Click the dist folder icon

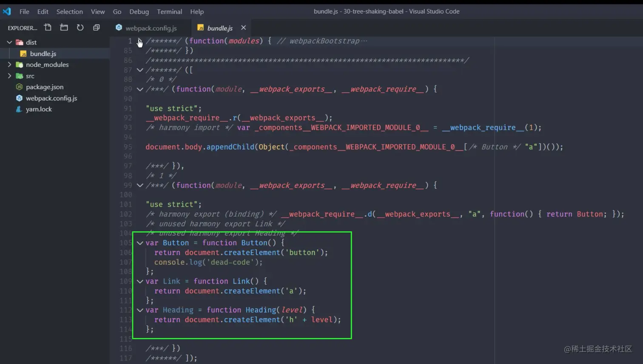click(19, 42)
